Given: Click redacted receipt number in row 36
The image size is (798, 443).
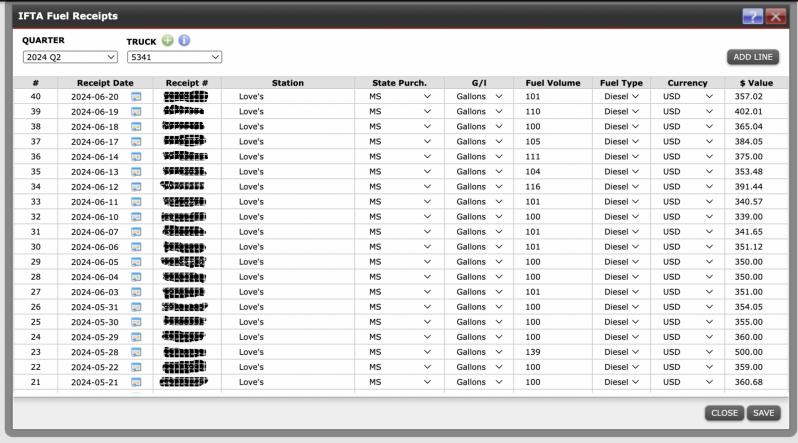Looking at the screenshot, I should (x=185, y=156).
